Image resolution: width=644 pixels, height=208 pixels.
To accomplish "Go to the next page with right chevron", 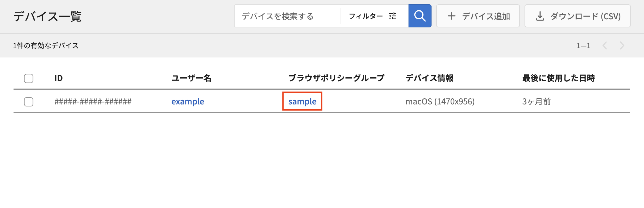I will point(622,46).
